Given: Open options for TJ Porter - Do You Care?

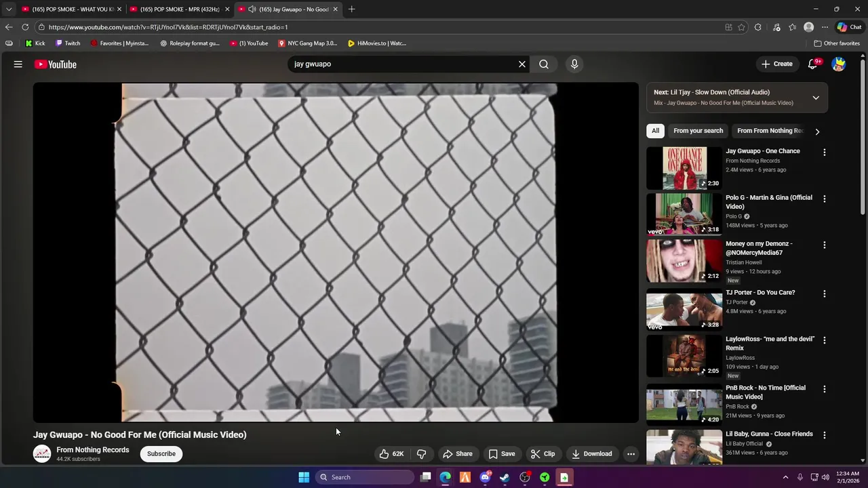Looking at the screenshot, I should tap(825, 293).
